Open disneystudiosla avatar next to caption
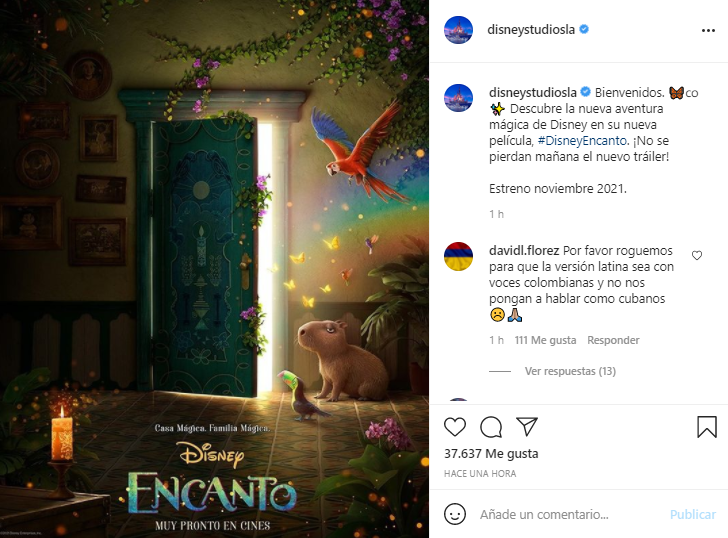Viewport: 728px width, 538px height. pyautogui.click(x=458, y=98)
